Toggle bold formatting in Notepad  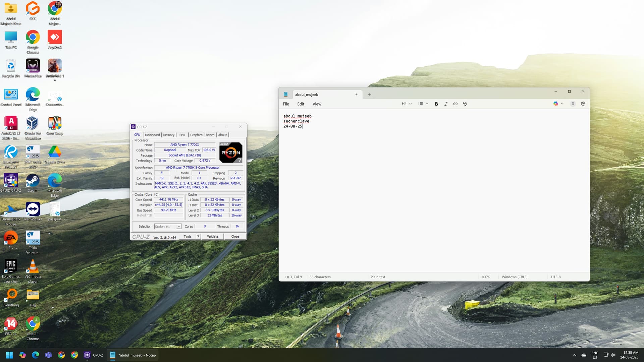click(436, 104)
